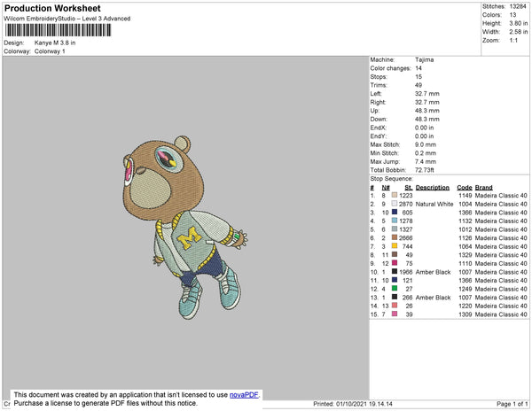Select the dark brown swatch in stop row 8
The width and height of the screenshot is (532, 411).
pos(395,254)
